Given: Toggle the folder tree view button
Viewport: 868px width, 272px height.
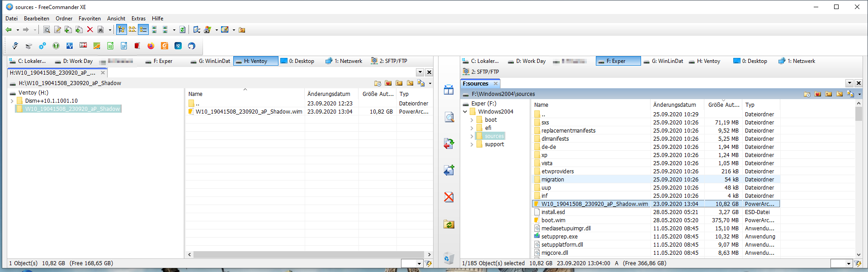Looking at the screenshot, I should (x=121, y=30).
